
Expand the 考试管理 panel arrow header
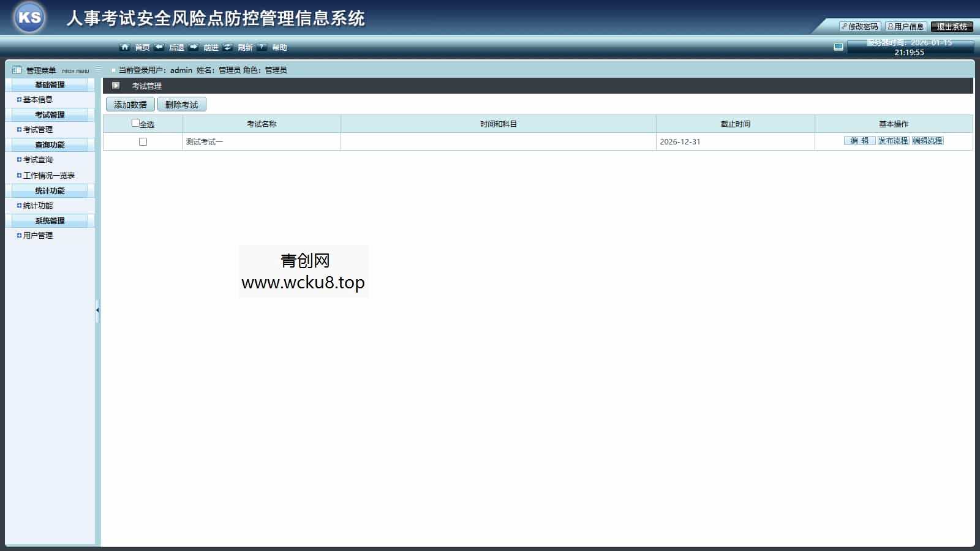(x=116, y=86)
